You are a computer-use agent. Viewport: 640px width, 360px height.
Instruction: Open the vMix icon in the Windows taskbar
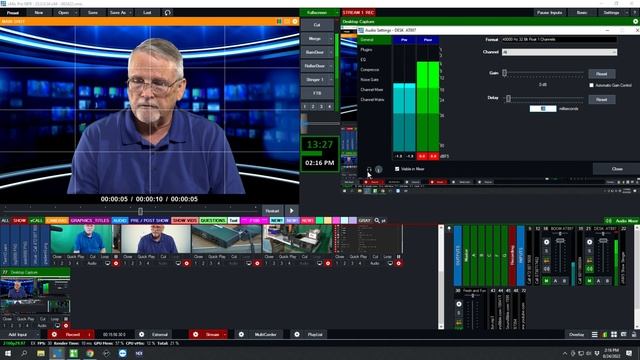58,353
